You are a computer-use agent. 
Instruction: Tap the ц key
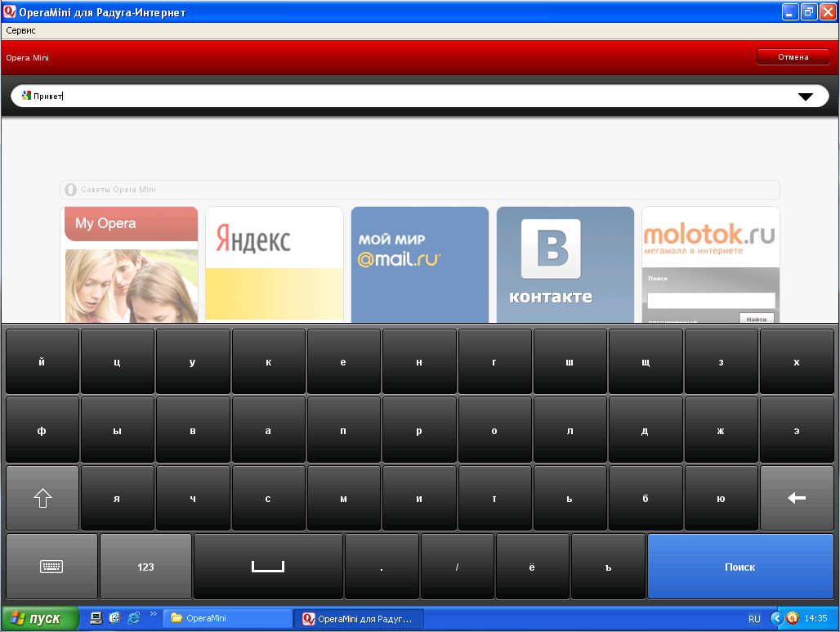pos(118,362)
